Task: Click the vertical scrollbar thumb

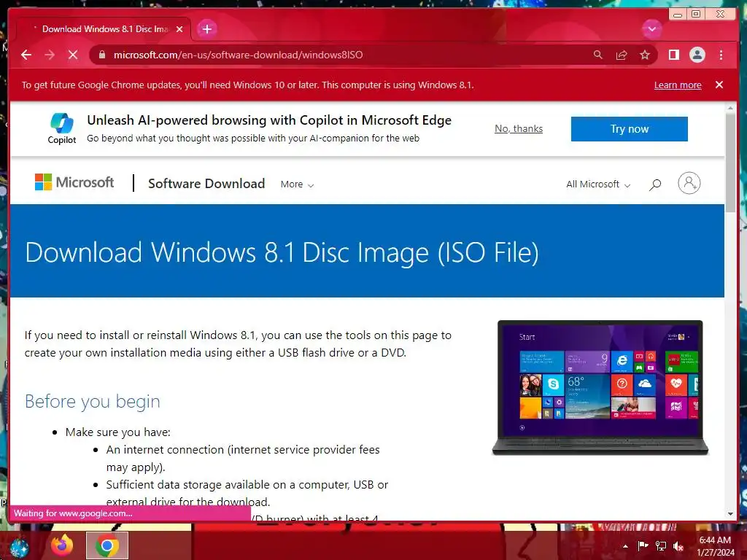Action: click(x=730, y=163)
